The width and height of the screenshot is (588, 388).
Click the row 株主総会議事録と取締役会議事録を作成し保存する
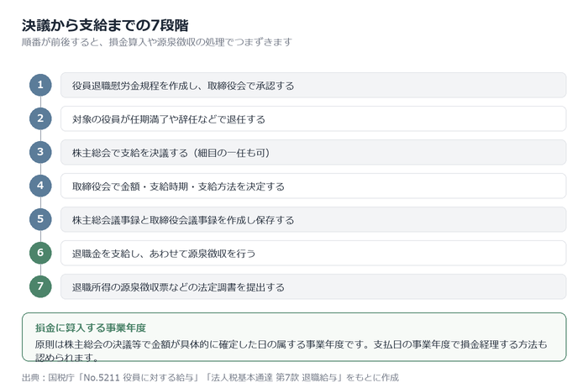point(313,219)
